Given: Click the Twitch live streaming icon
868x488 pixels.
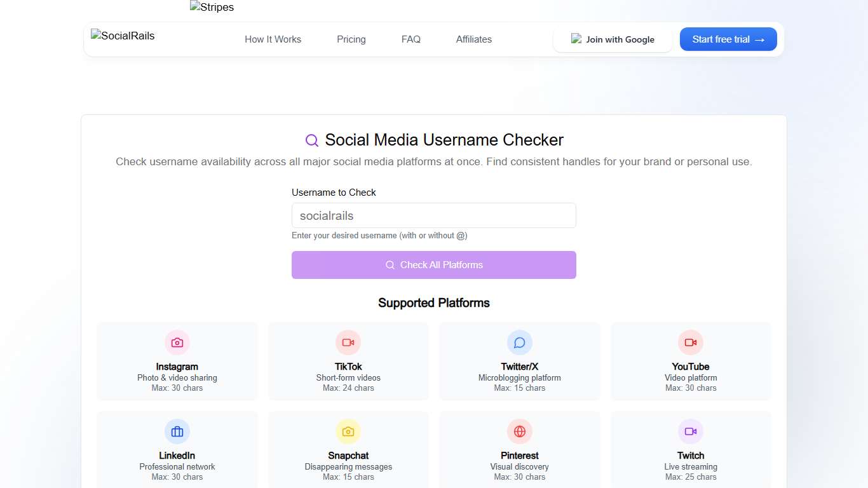Looking at the screenshot, I should (691, 431).
